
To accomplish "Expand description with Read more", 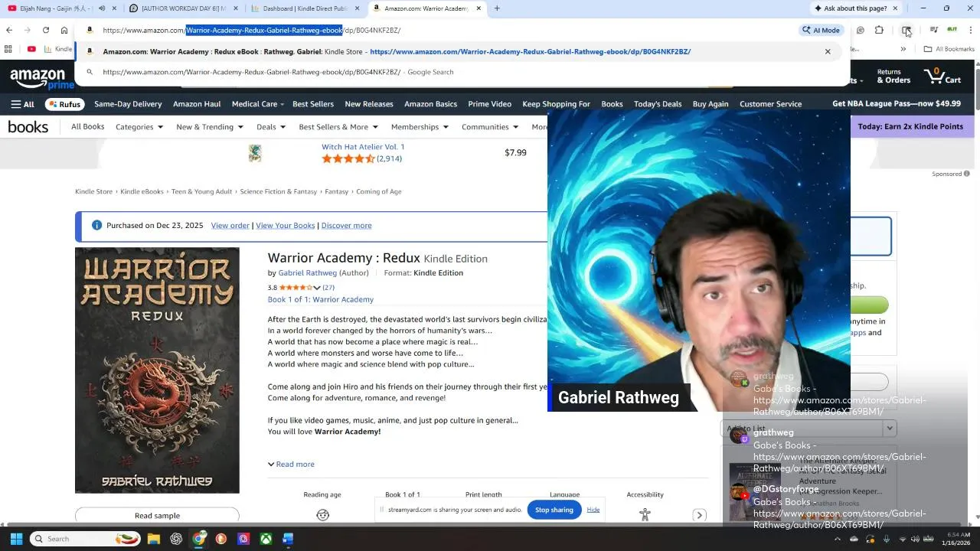I will (x=291, y=465).
